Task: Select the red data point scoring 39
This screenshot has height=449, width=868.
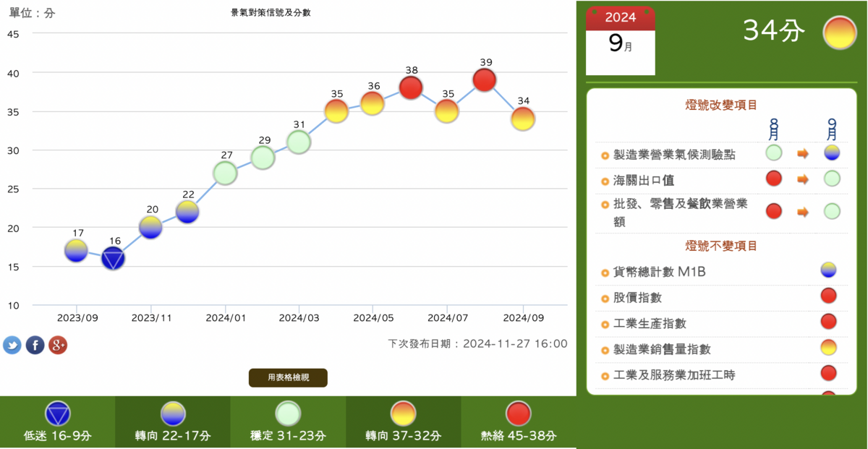Action: click(485, 80)
